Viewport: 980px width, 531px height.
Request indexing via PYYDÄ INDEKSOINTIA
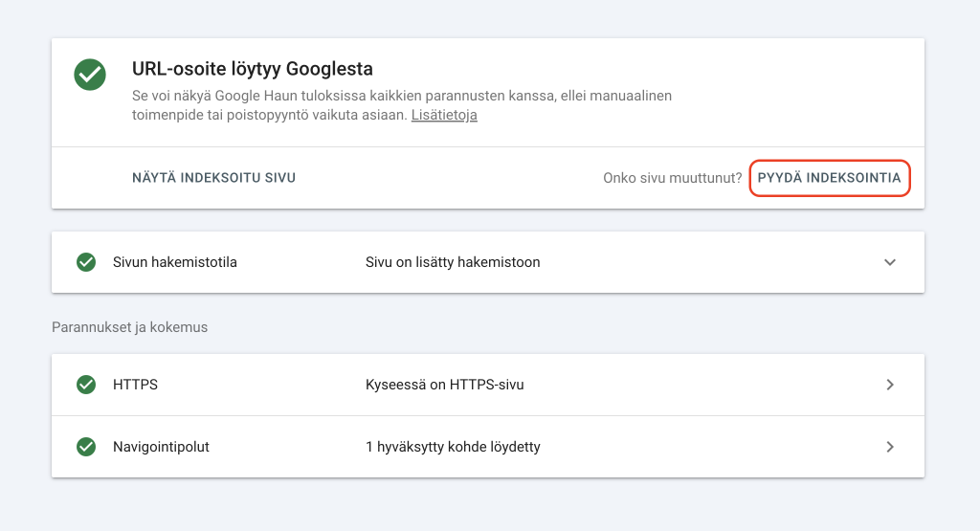[x=829, y=178]
